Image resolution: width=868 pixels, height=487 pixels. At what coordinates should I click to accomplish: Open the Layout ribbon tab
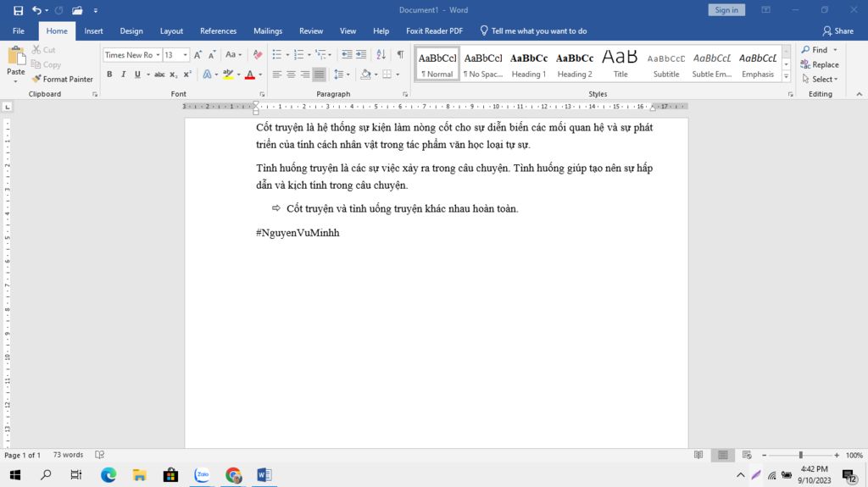coord(171,31)
